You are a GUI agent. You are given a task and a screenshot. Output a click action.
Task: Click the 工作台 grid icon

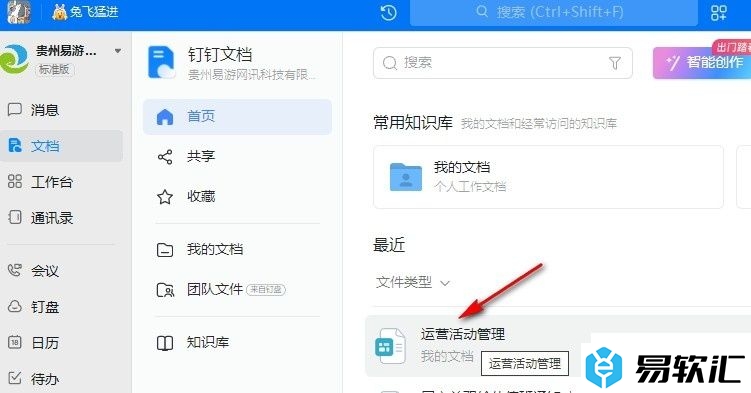tap(15, 181)
